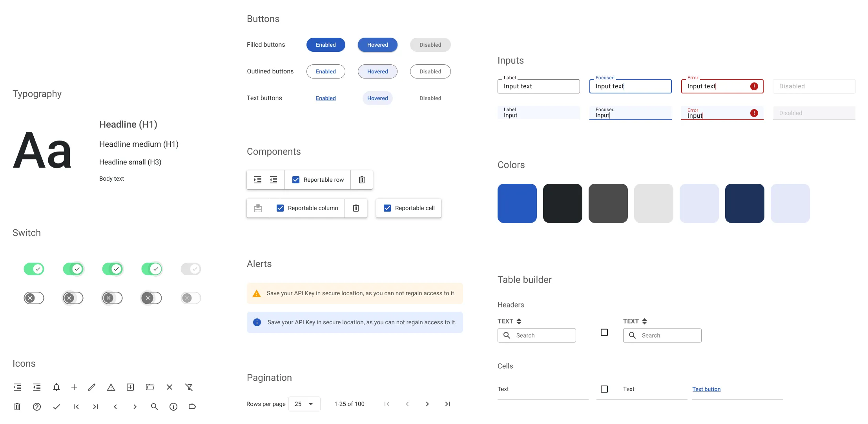The height and width of the screenshot is (424, 868).
Task: Click the bell notification icon
Action: [57, 387]
